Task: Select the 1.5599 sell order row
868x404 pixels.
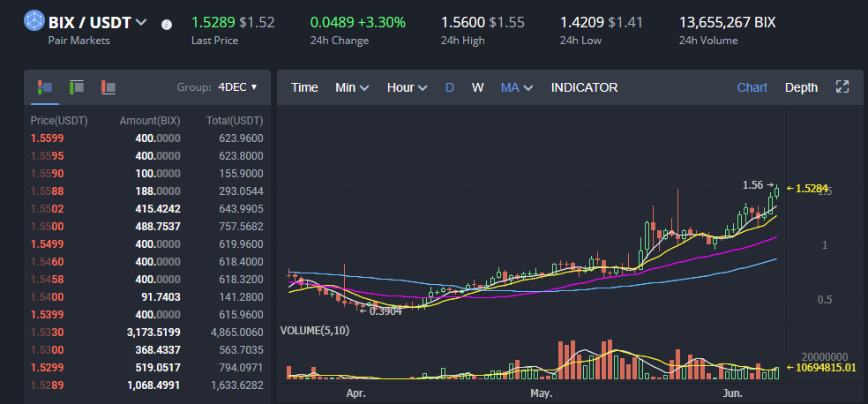Action: [x=146, y=138]
